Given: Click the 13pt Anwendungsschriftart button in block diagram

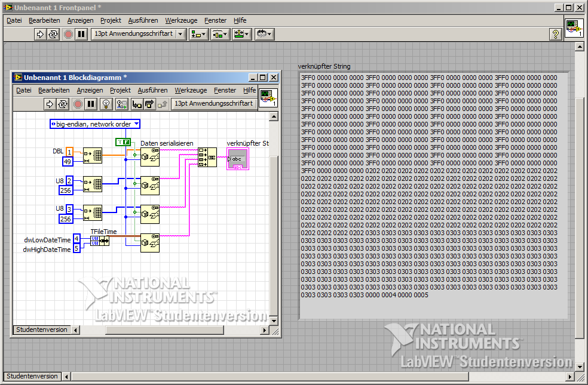Looking at the screenshot, I should (214, 104).
